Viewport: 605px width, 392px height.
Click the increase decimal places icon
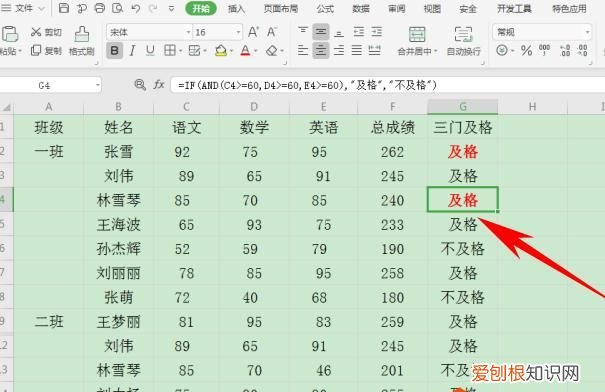(x=565, y=51)
